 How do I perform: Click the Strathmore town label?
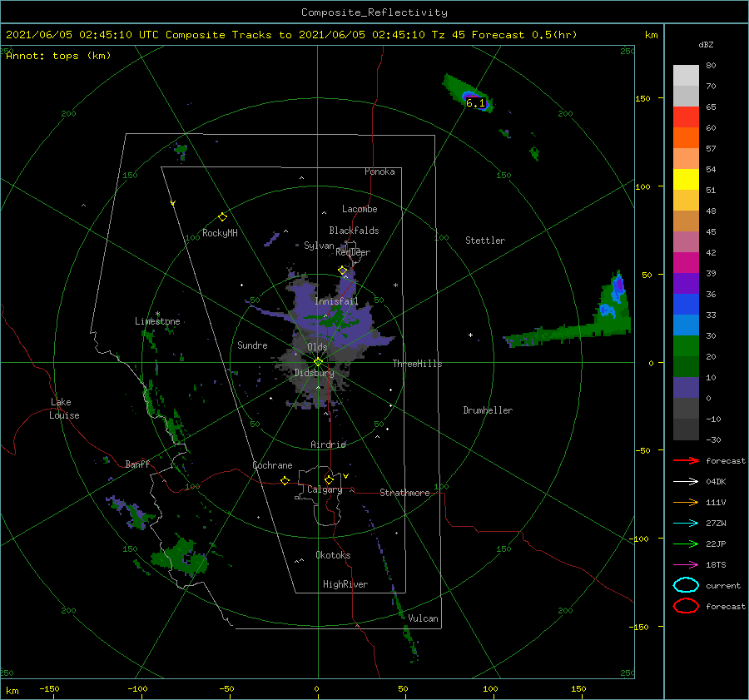point(404,493)
